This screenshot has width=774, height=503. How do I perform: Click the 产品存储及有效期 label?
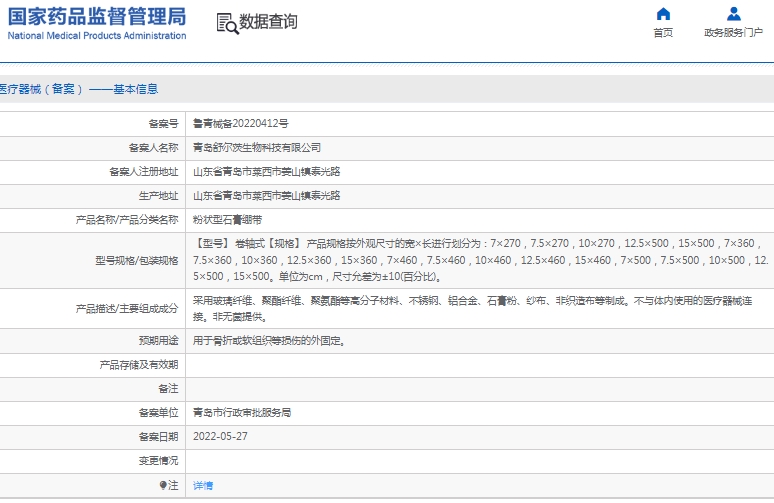click(x=139, y=365)
